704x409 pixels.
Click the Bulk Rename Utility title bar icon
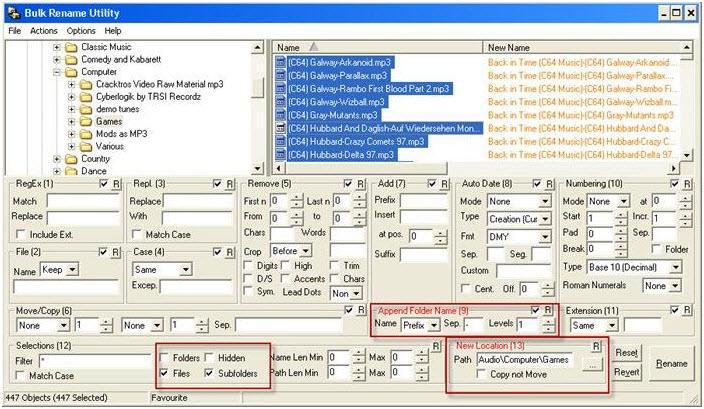click(14, 13)
